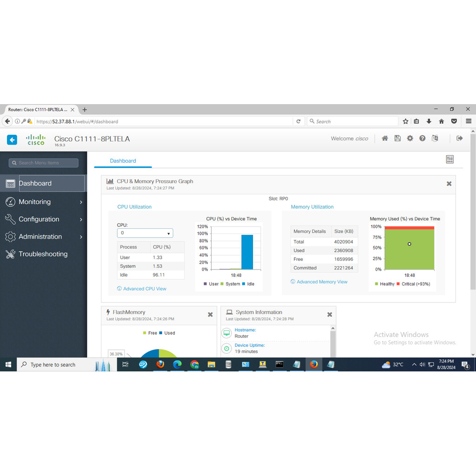The height and width of the screenshot is (476, 476).
Task: Close the Router:: Cisco C1111-8PLTELA tab
Action: 73,110
